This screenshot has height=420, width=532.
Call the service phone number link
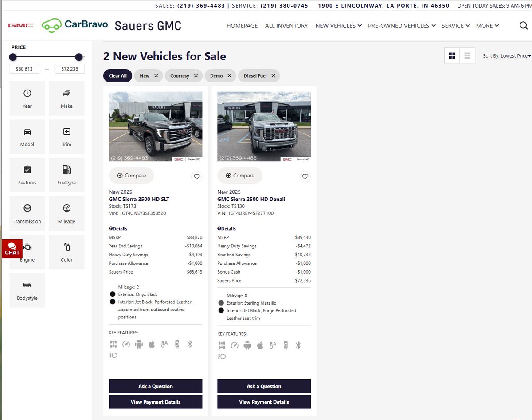(269, 6)
